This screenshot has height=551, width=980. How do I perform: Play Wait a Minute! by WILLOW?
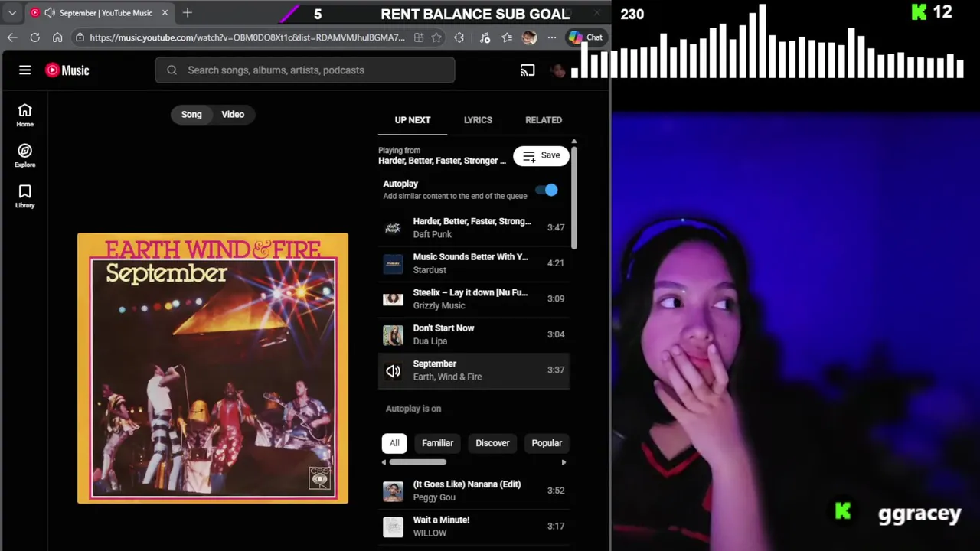click(474, 527)
